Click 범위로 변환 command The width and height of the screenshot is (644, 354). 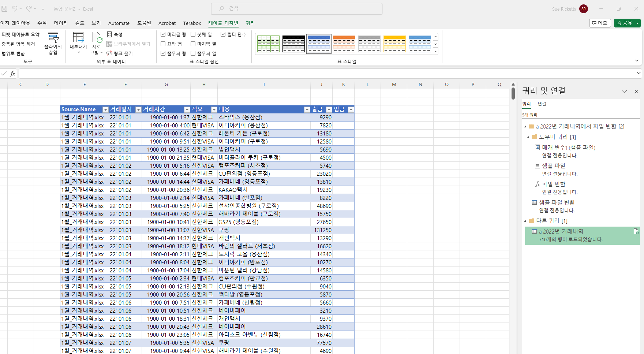13,53
